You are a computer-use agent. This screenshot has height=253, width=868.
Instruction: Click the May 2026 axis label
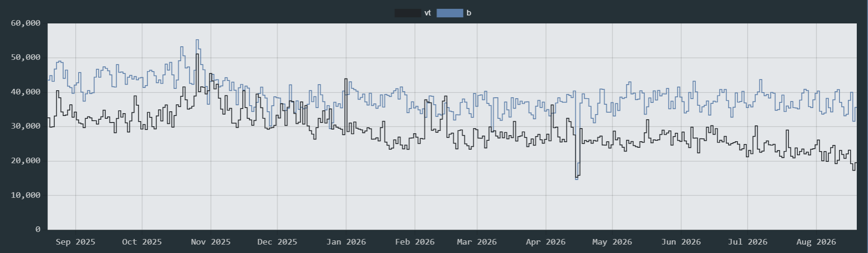[x=612, y=242]
